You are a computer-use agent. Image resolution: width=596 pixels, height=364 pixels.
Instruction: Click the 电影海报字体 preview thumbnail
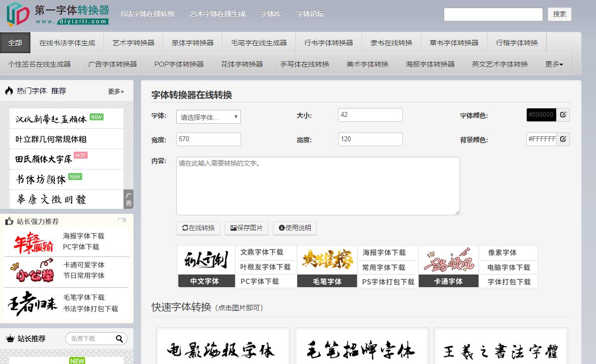(223, 349)
